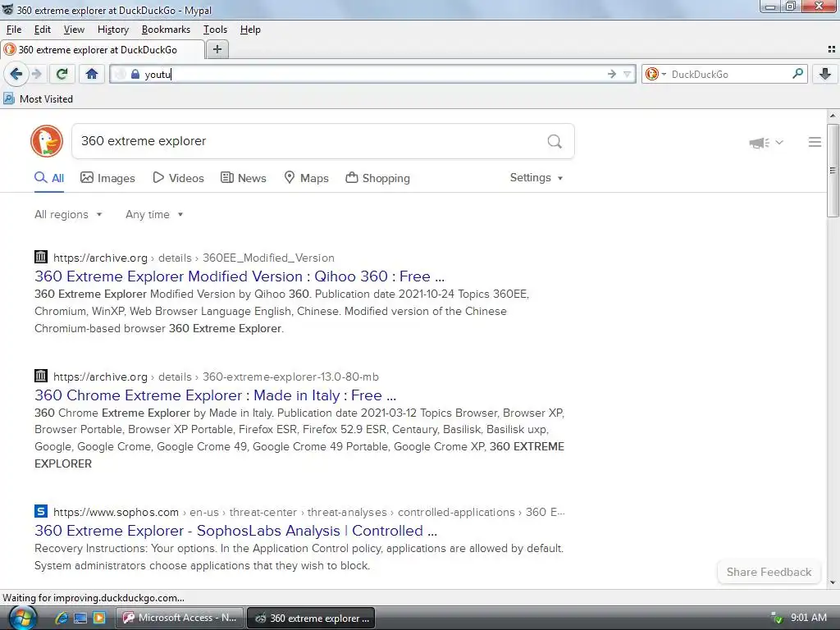Click the page search magnifier button

(555, 141)
